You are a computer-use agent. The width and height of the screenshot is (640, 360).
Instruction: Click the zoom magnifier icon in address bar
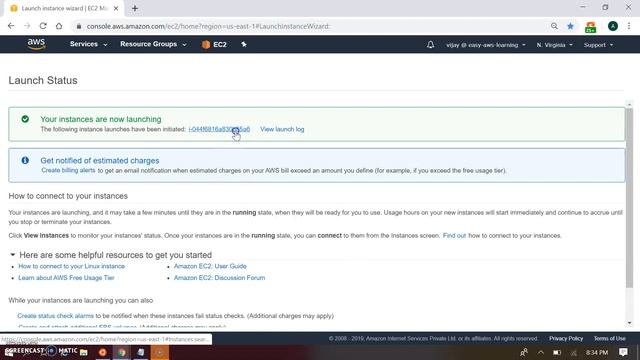(x=554, y=26)
